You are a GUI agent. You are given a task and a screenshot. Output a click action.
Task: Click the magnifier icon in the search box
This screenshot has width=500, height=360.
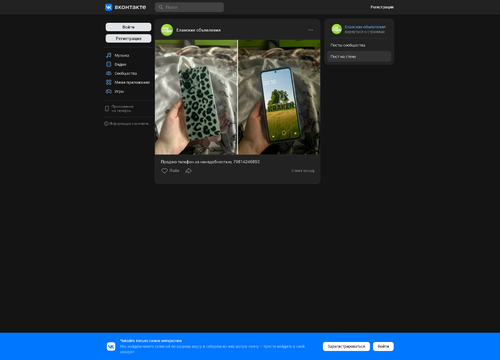pyautogui.click(x=161, y=7)
